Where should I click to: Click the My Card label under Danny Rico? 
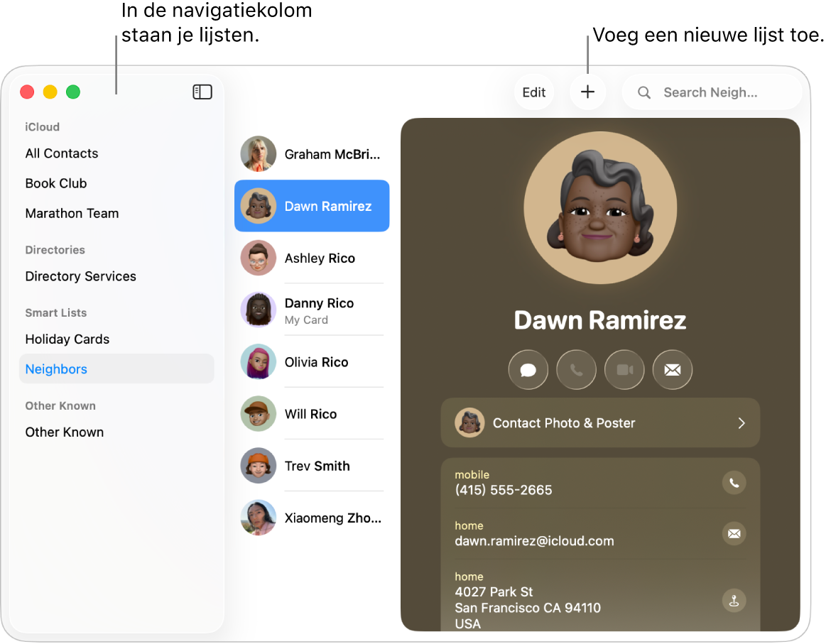tap(306, 320)
